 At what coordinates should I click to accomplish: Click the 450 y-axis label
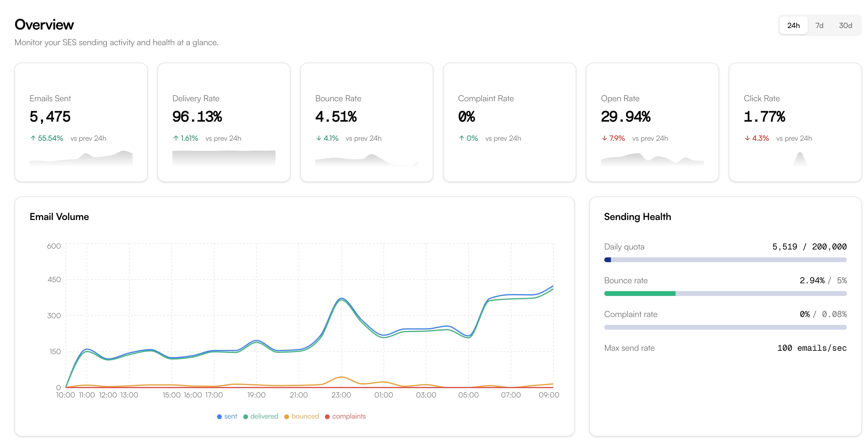tap(54, 280)
